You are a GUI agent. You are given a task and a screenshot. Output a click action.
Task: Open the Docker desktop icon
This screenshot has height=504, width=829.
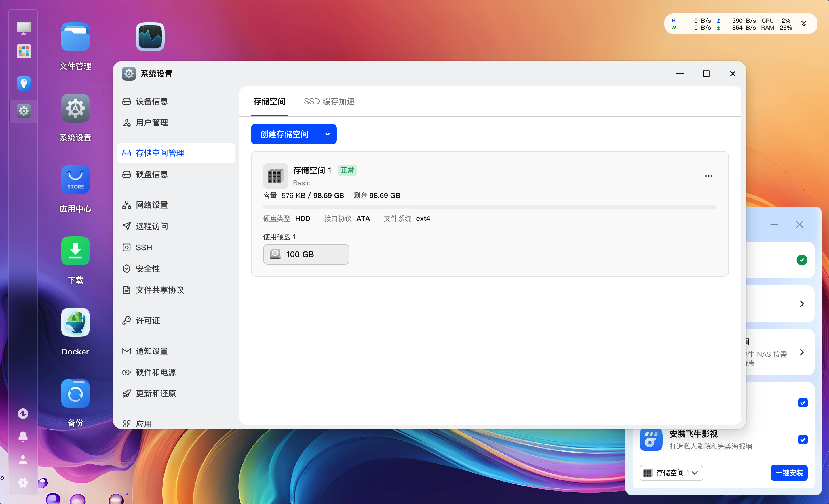point(75,322)
